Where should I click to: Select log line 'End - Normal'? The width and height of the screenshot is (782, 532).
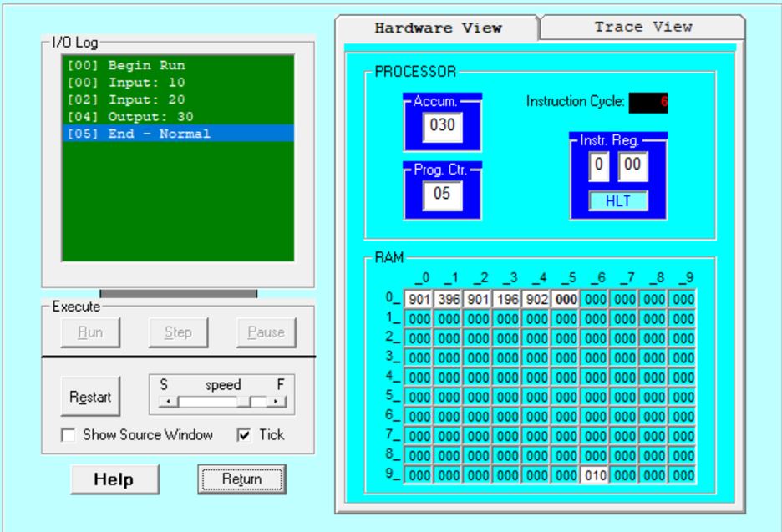(178, 133)
